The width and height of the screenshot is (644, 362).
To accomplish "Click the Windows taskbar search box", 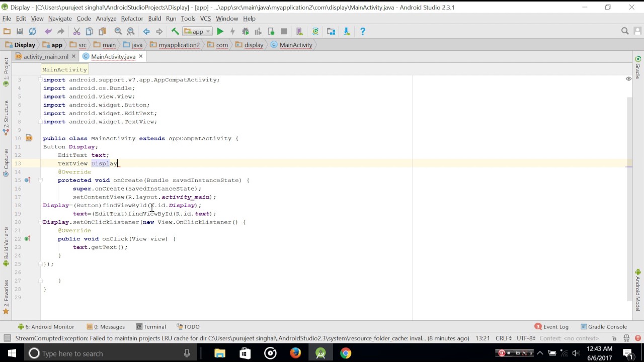I will click(x=111, y=353).
